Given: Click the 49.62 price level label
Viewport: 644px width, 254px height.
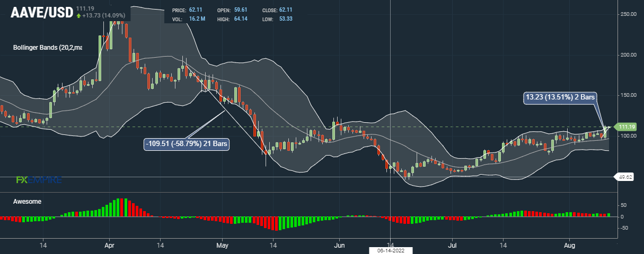Looking at the screenshot, I should click(626, 177).
